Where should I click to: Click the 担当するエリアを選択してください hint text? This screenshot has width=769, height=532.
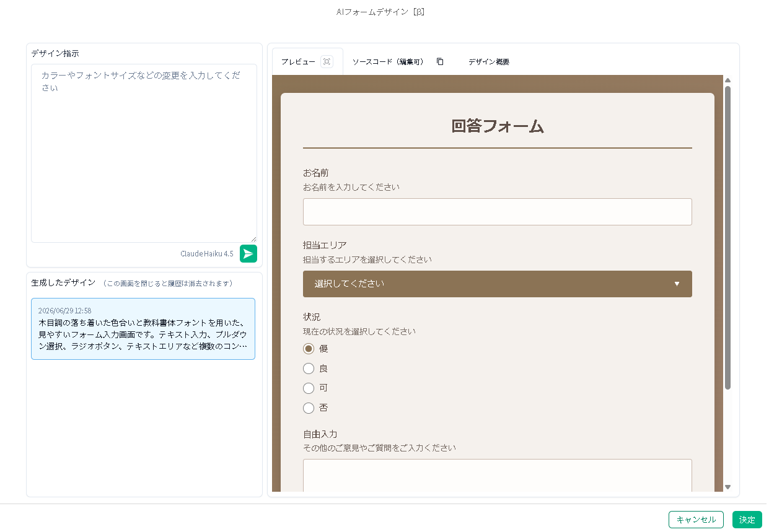coord(367,259)
